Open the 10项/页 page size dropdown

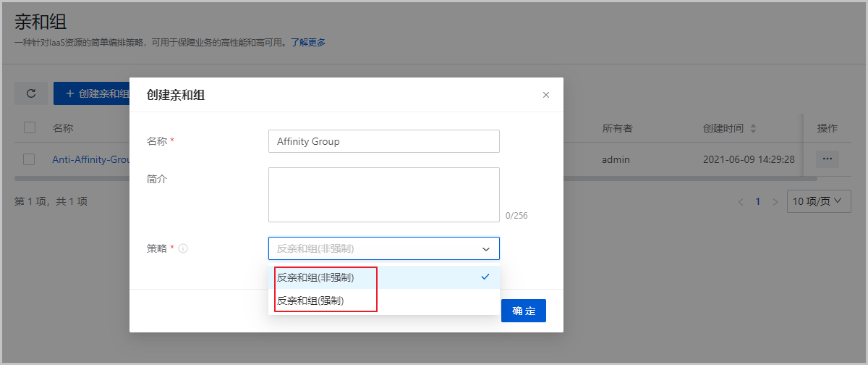pos(818,201)
